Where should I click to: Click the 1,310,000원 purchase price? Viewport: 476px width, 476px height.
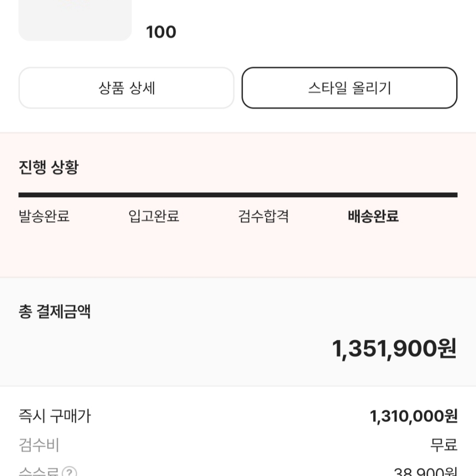coord(414,416)
